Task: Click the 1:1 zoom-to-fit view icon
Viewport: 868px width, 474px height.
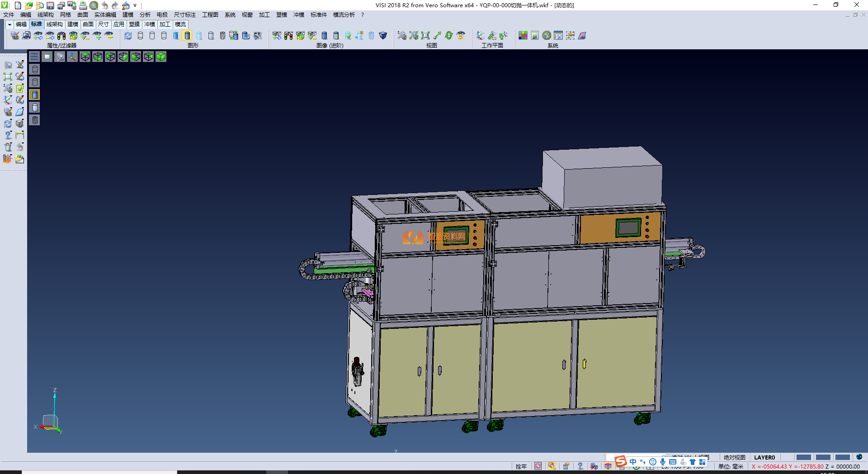Action: click(x=425, y=36)
